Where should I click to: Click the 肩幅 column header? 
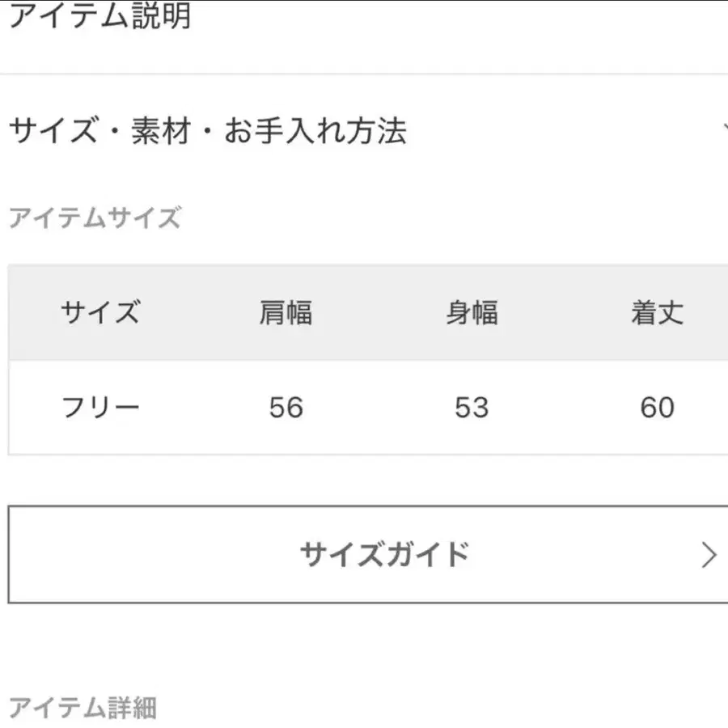[286, 311]
